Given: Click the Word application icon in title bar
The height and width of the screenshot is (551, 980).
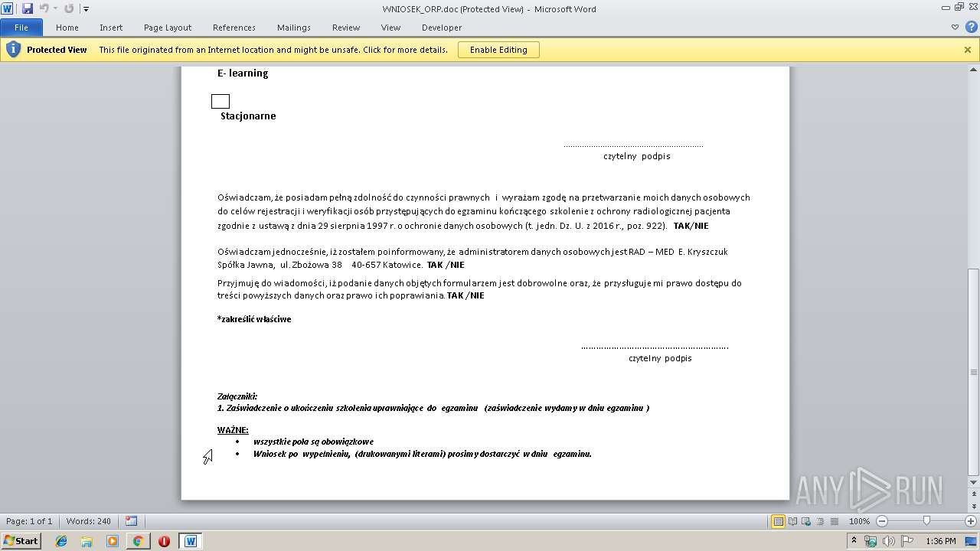Looking at the screenshot, I should (8, 8).
